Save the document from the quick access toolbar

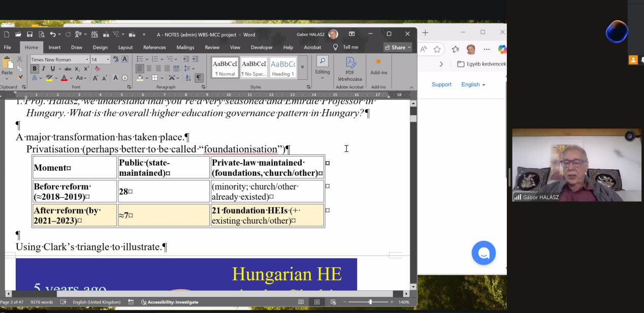29,34
